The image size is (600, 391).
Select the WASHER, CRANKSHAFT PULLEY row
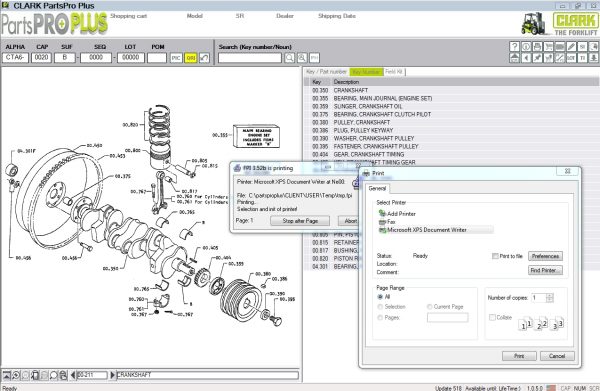pos(452,138)
